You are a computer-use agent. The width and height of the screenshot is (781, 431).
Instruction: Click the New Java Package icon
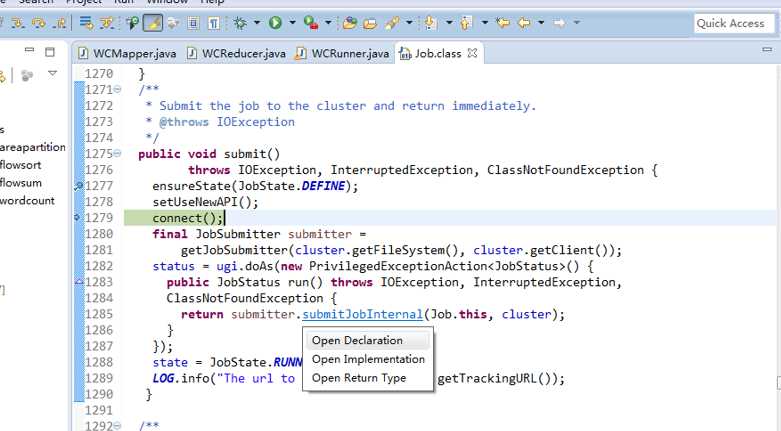coord(350,23)
